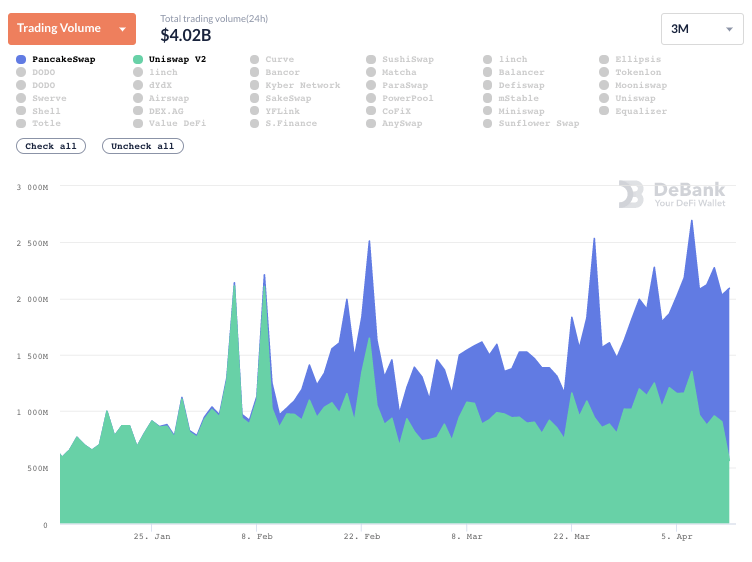Turn on the S.Finance legend entry
This screenshot has height=562, width=752.
pos(283,124)
